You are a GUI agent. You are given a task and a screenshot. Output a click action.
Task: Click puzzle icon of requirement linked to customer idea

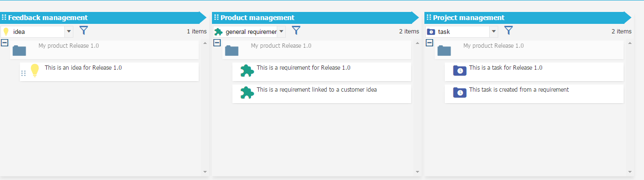[x=247, y=93]
